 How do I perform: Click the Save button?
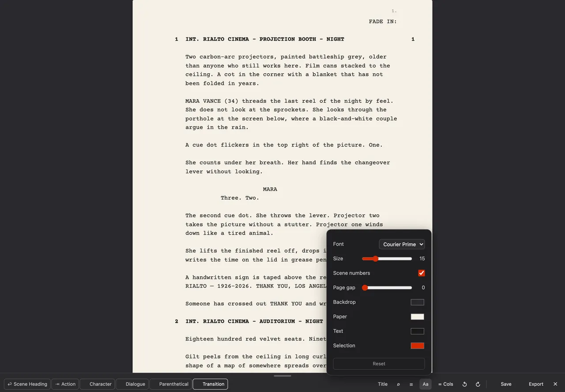[506, 384]
